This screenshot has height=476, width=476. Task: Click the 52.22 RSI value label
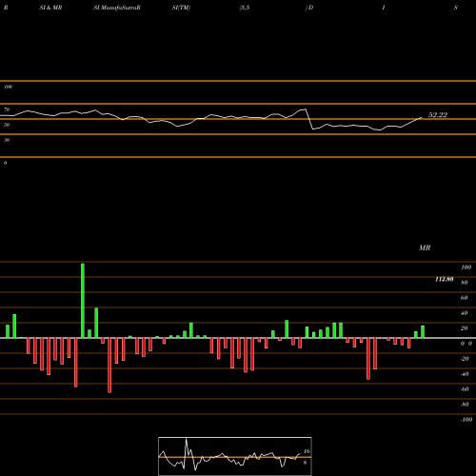click(x=438, y=115)
